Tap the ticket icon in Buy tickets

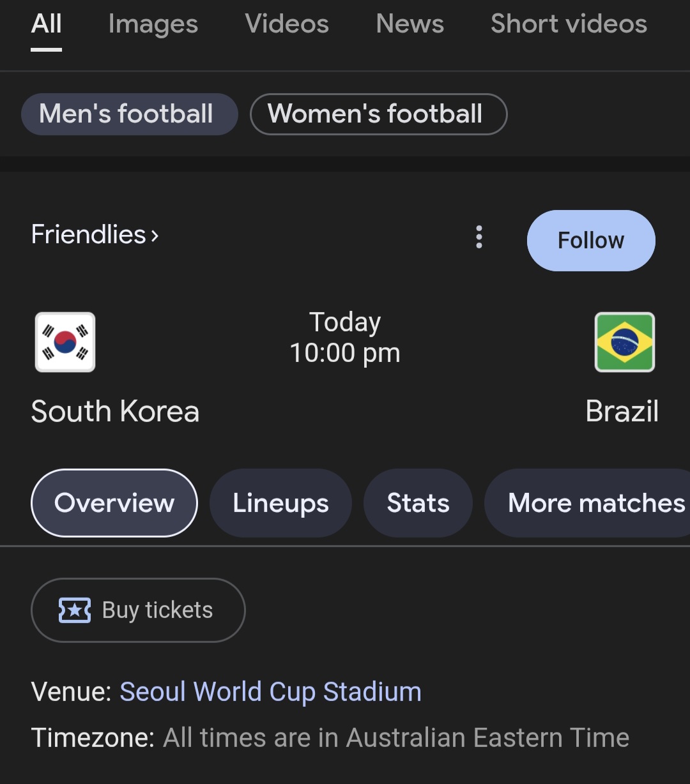[x=75, y=610]
